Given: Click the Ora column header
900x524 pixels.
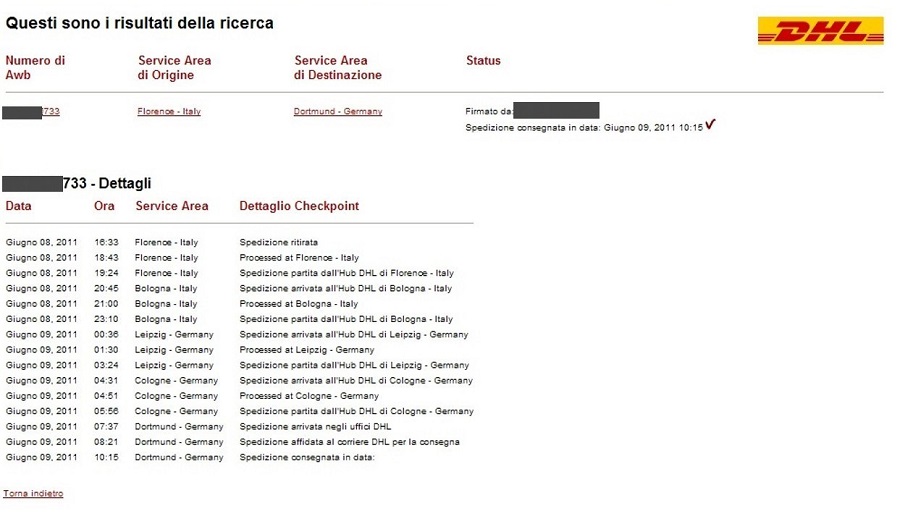Looking at the screenshot, I should click(104, 206).
